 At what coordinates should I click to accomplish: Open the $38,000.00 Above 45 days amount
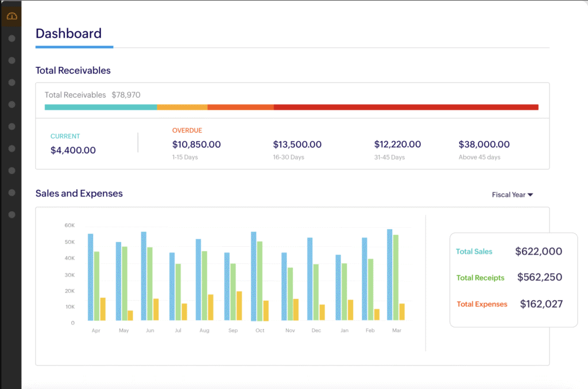click(483, 145)
